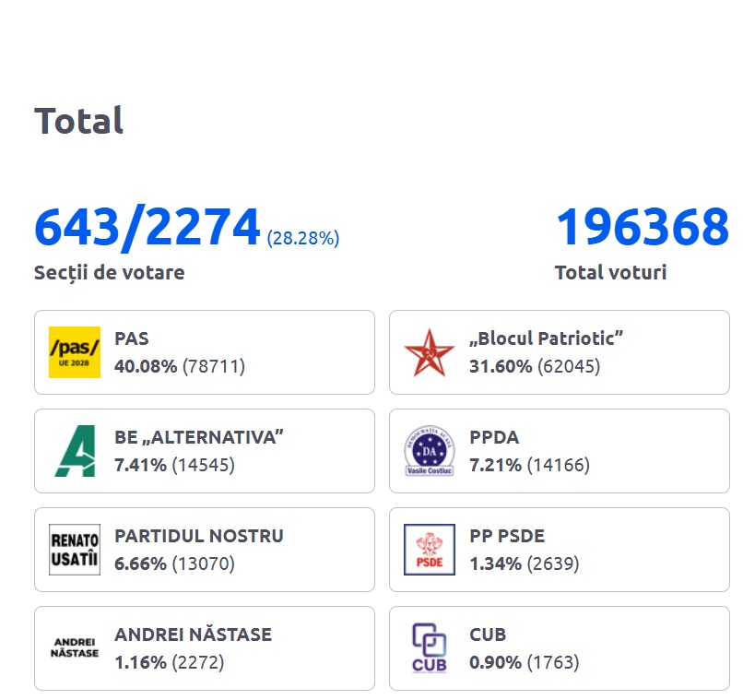
Task: Click the 1.34% (2639) result
Action: pos(525,564)
